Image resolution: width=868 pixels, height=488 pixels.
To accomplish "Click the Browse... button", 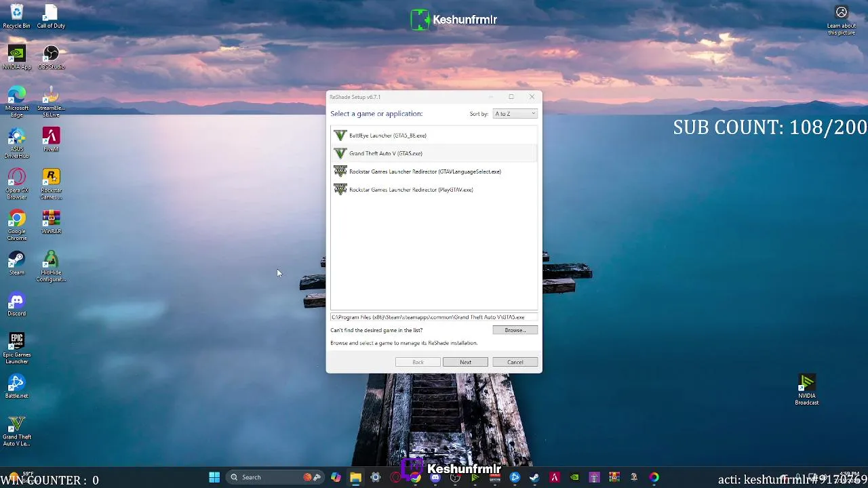I will (x=515, y=330).
